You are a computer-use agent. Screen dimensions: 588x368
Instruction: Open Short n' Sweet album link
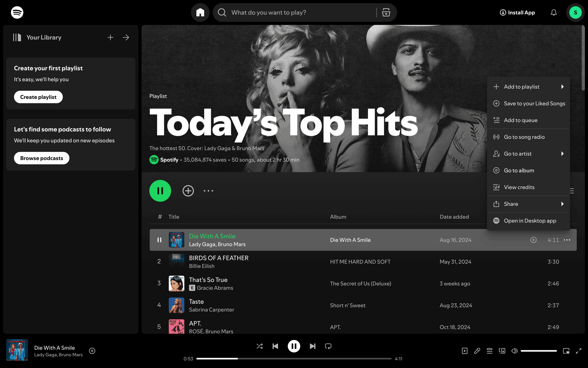(x=348, y=305)
